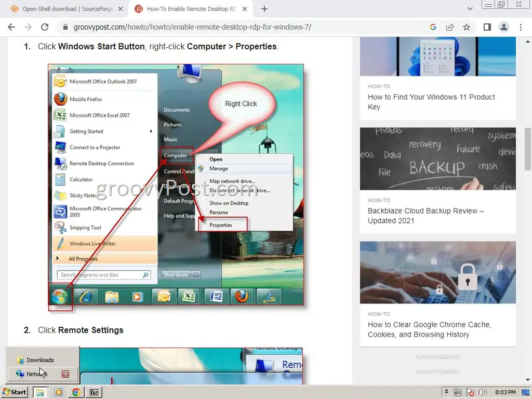Open How to Clear Google Chrome Cache article

(430, 329)
